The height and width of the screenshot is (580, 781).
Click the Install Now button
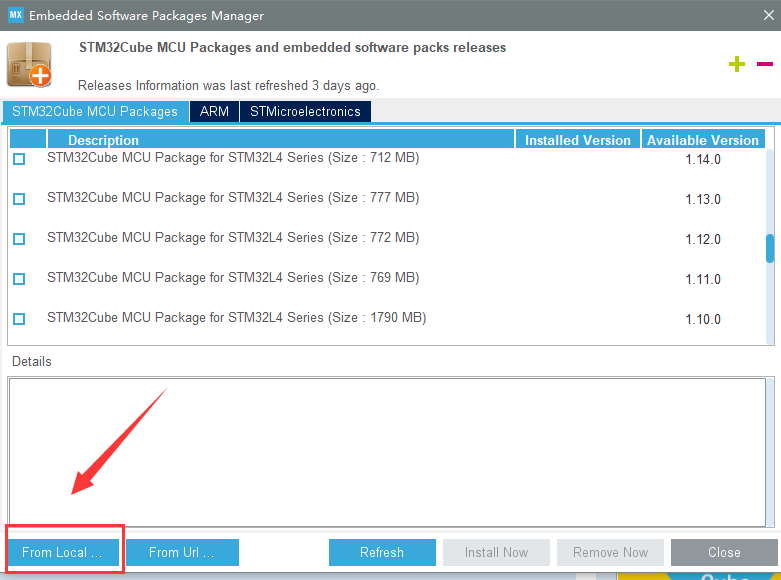point(496,552)
